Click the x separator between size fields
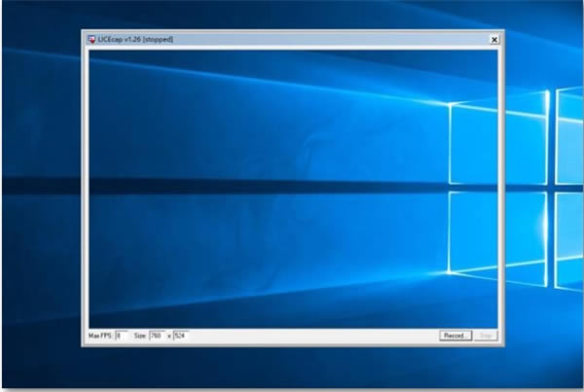Image resolution: width=584 pixels, height=392 pixels. click(169, 335)
